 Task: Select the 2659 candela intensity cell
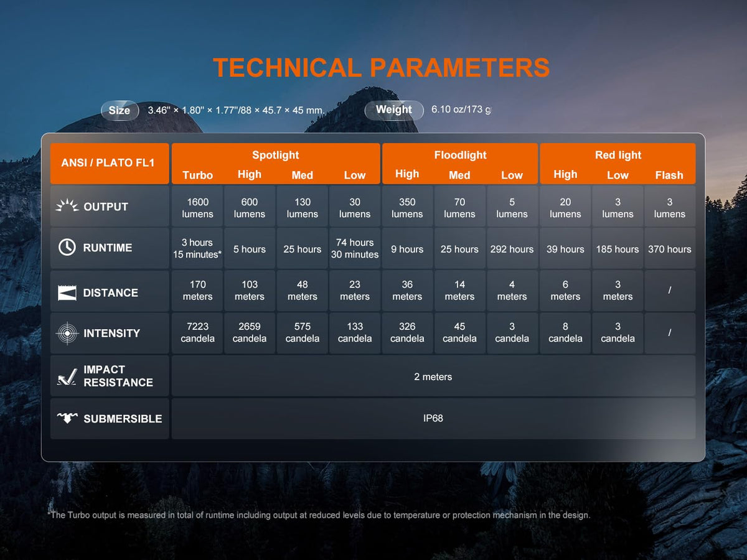[x=250, y=333]
